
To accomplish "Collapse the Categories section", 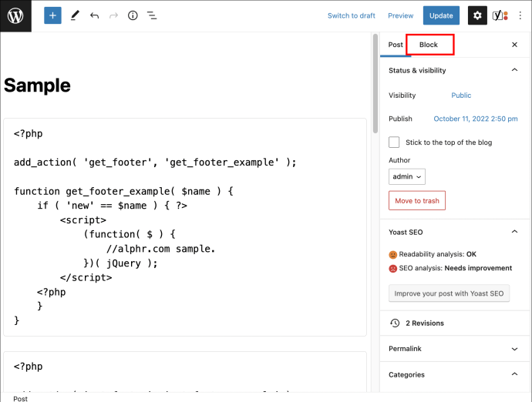I will tap(514, 374).
